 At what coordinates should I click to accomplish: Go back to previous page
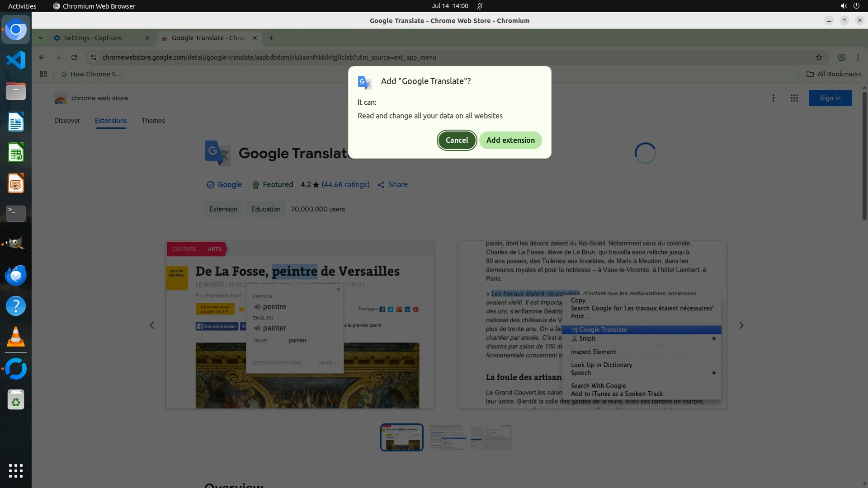[x=42, y=57]
